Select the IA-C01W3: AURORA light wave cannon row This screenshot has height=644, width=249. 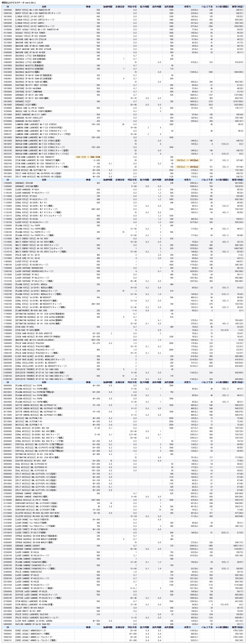(x=124, y=620)
